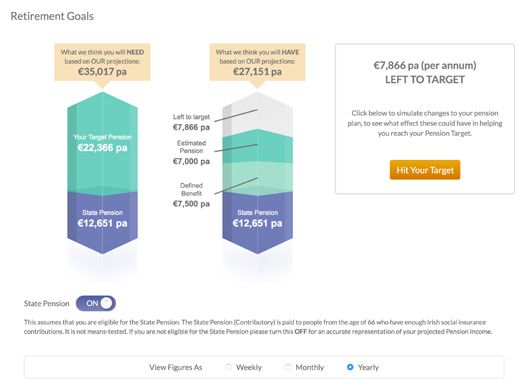Click the Defined Benefit €7,500 pa label
This screenshot has height=392, width=528.
[x=191, y=195]
